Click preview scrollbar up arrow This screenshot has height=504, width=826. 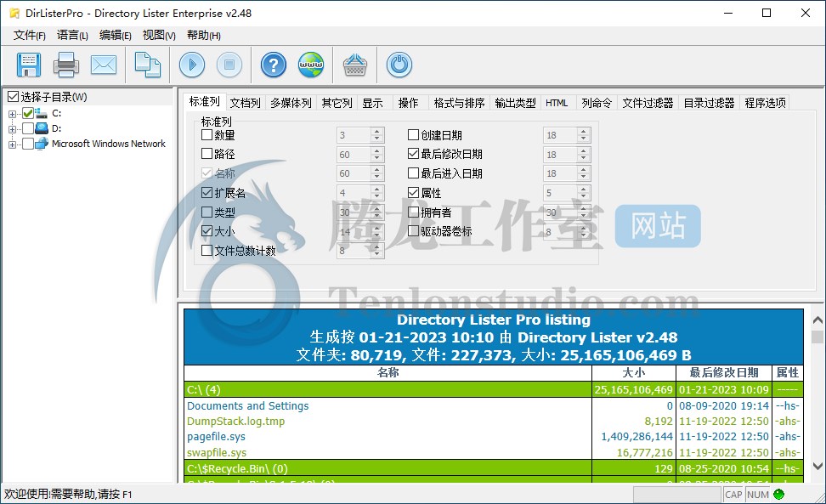pos(818,320)
